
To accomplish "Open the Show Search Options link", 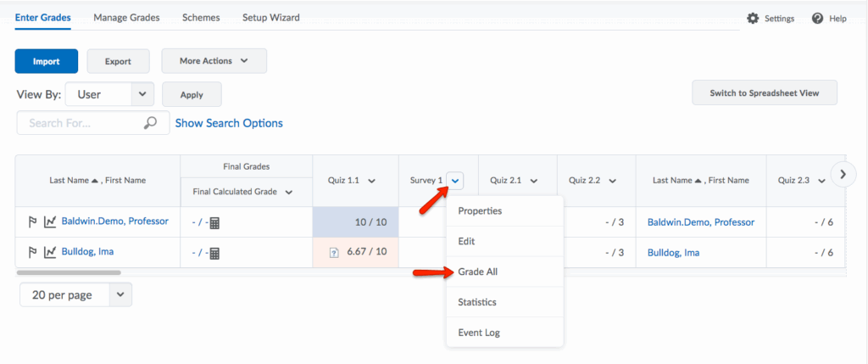I will 229,123.
